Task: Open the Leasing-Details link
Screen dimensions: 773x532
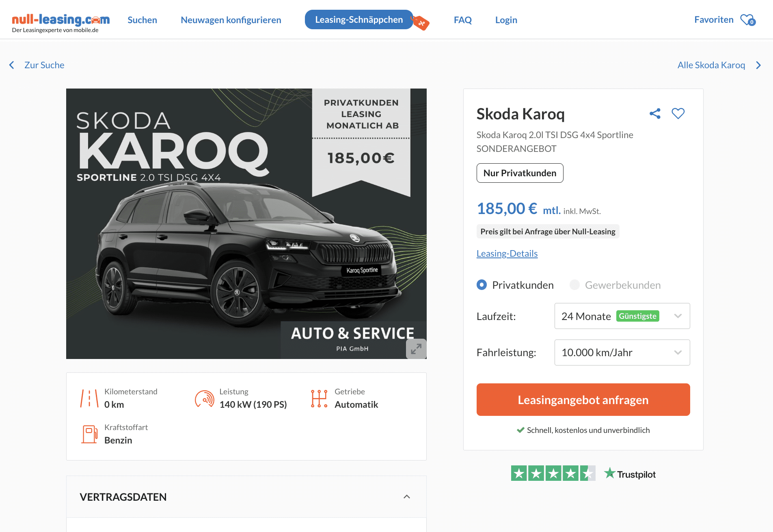Action: tap(507, 253)
